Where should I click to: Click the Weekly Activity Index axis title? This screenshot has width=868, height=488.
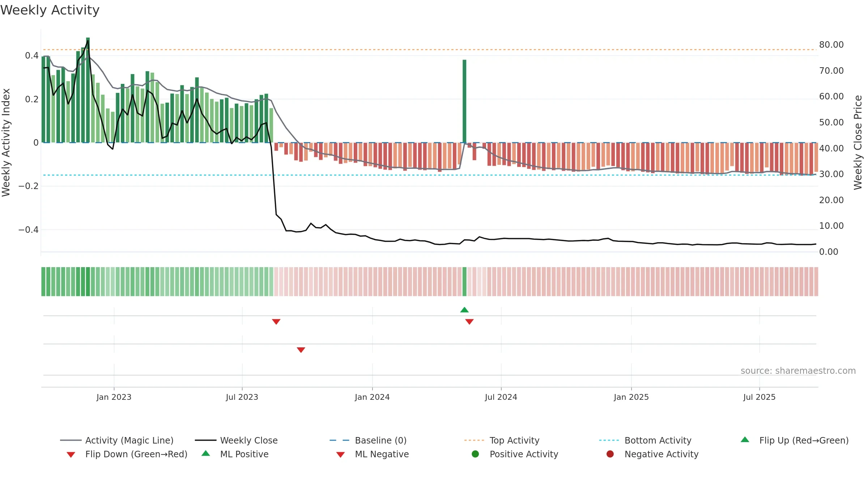[x=6, y=142]
